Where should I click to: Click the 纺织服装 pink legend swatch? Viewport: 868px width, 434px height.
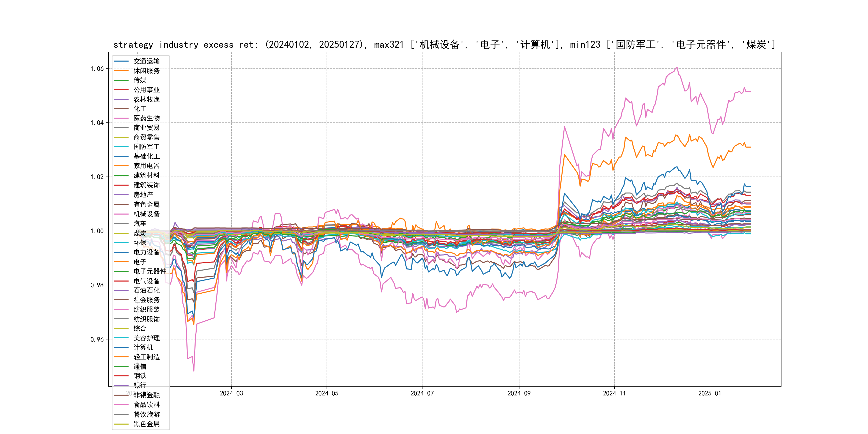[x=121, y=309]
